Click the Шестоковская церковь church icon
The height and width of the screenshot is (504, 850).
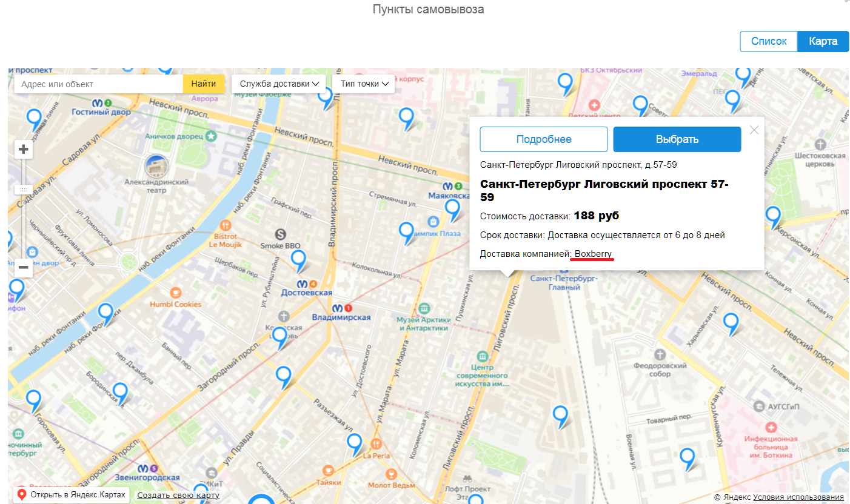tap(821, 144)
